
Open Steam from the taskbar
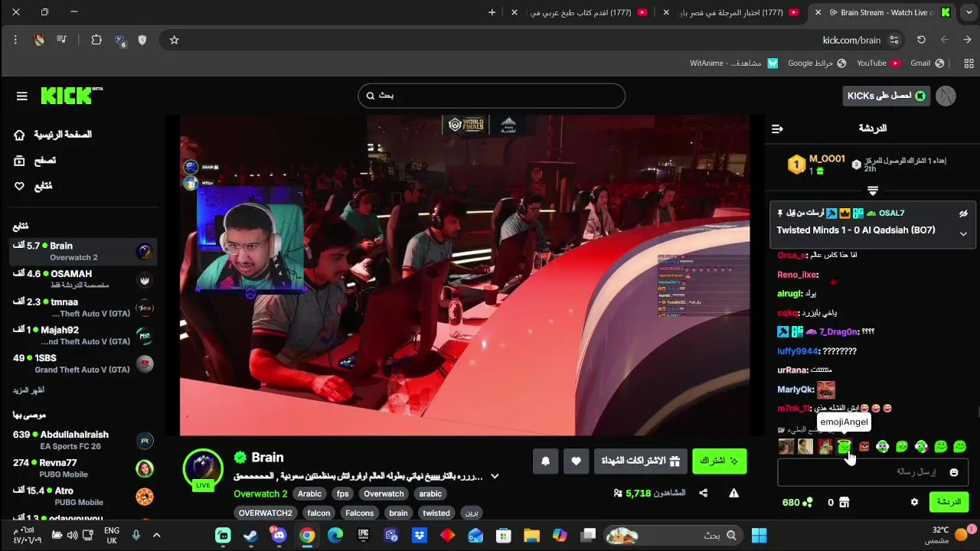click(251, 536)
